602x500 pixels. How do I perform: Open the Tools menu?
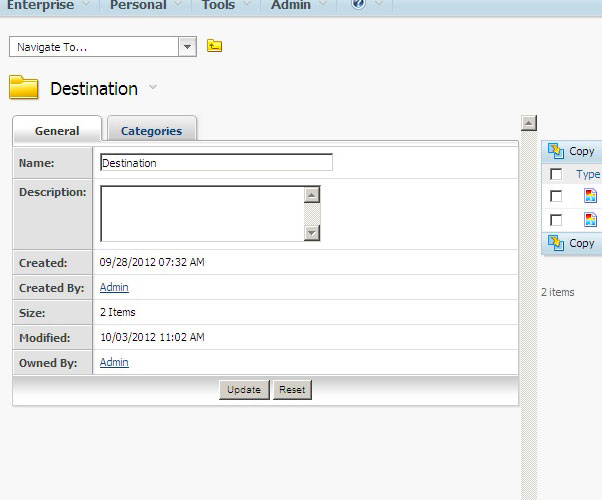click(x=218, y=5)
